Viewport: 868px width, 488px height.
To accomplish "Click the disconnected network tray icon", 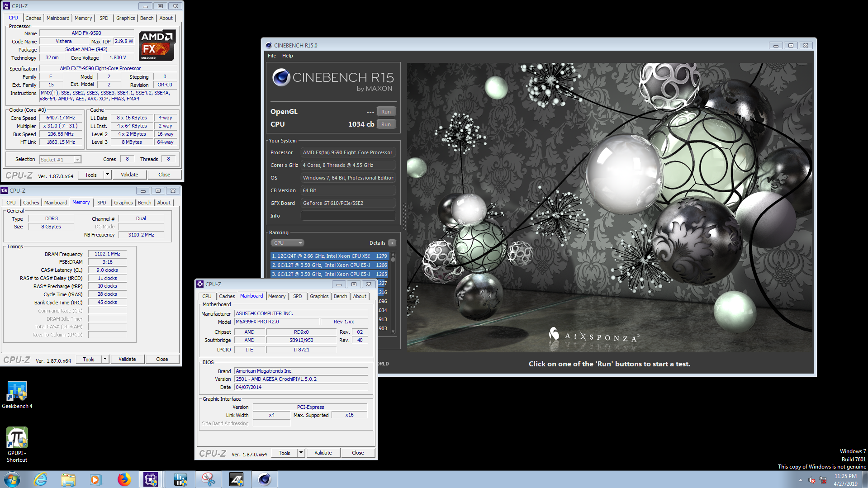I will pos(823,480).
